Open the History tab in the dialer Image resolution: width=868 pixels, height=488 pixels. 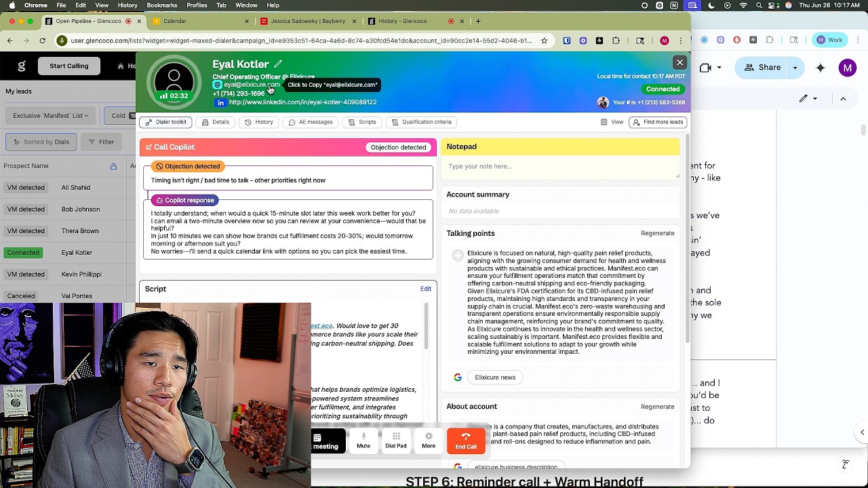pyautogui.click(x=259, y=122)
